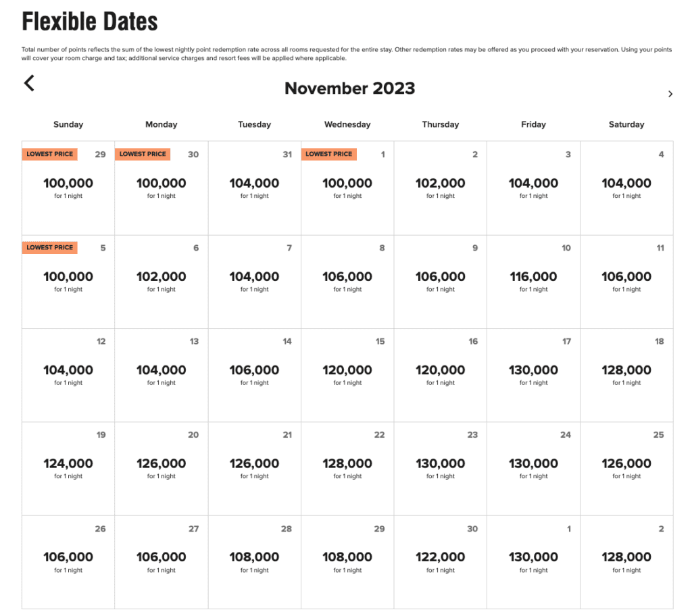Select the Sunday column header
Viewport: 692px width, 616px height.
(x=68, y=124)
